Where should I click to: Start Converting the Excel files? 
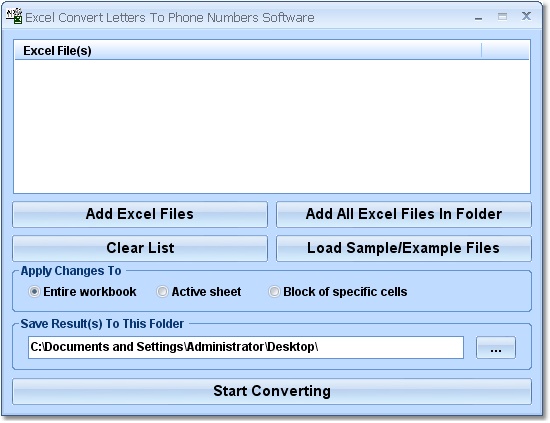[272, 391]
